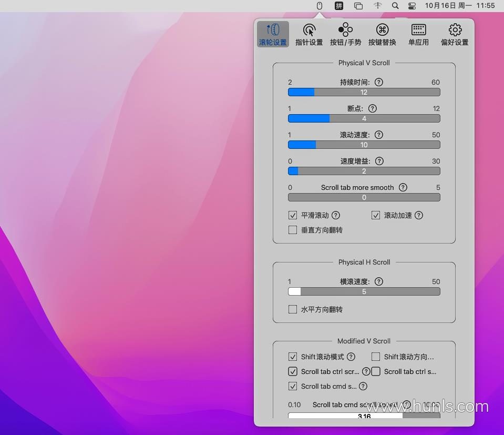Show help for 持续时间
Viewport: 504px width, 435px height.
(x=379, y=83)
